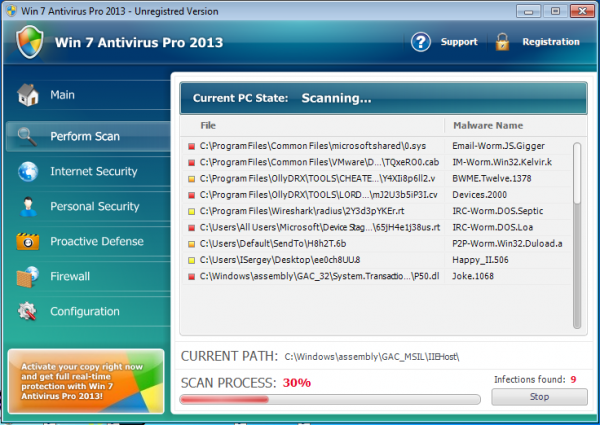Viewport: 600px width, 425px height.
Task: Click red marker on the 65jH4e1j38us.rt row
Action: [191, 228]
